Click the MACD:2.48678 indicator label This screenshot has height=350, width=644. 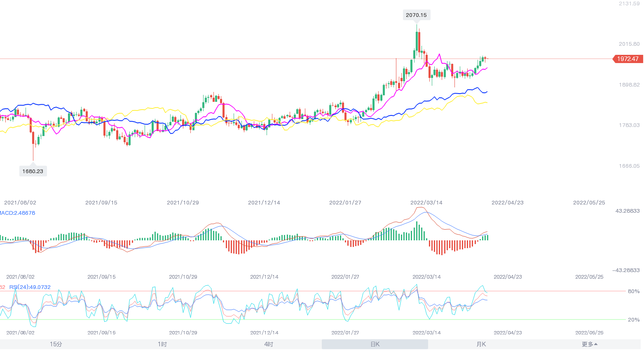[x=17, y=213]
